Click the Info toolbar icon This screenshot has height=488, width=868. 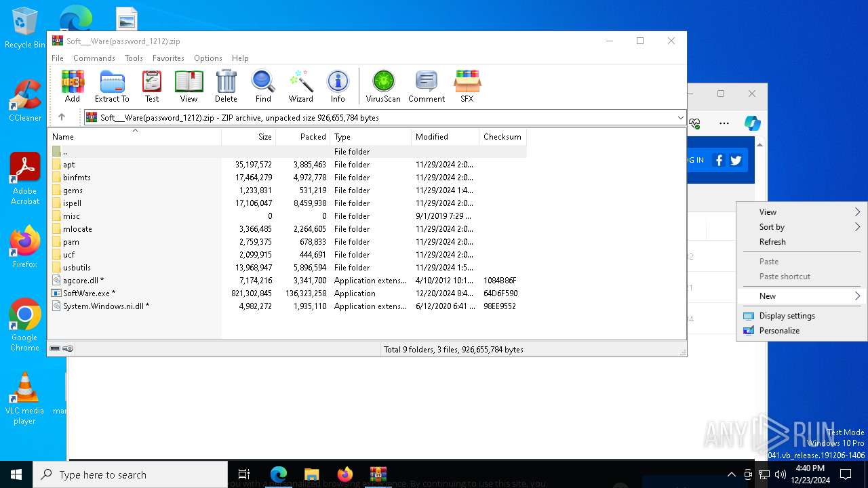338,86
